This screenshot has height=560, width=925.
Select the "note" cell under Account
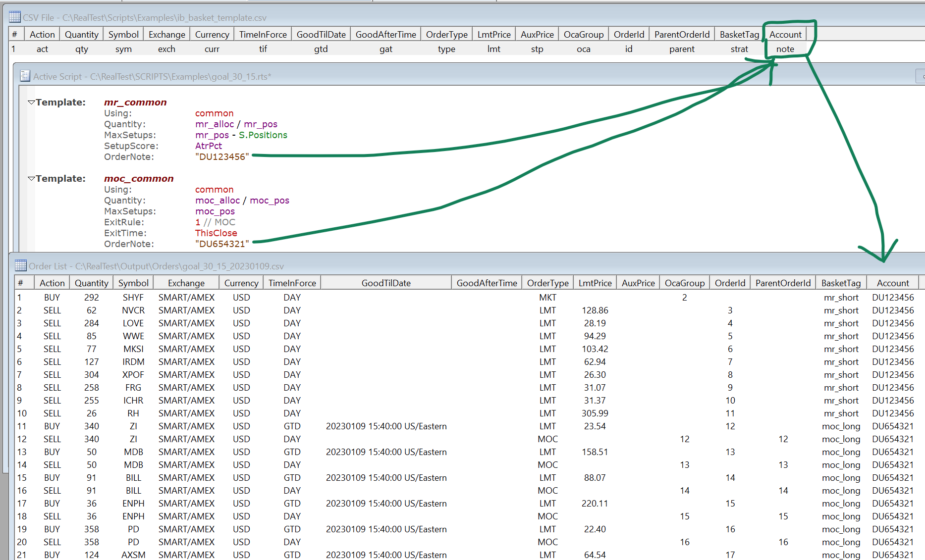coord(785,49)
